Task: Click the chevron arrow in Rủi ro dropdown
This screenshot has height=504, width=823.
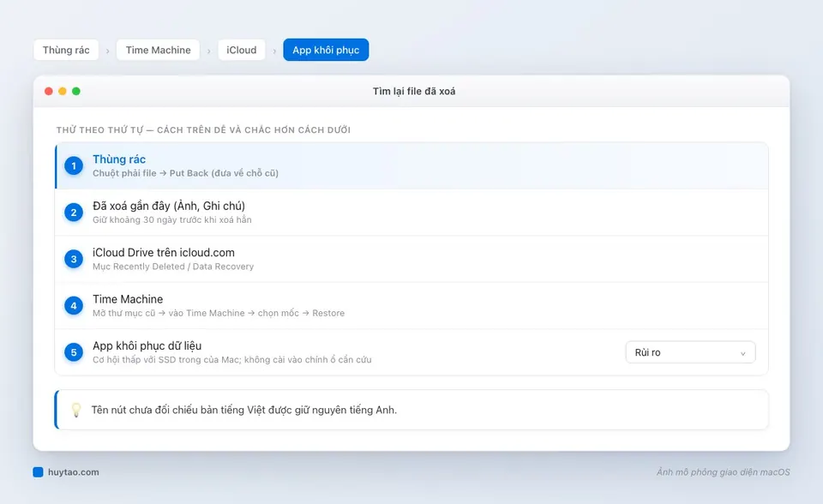Action: tap(742, 353)
